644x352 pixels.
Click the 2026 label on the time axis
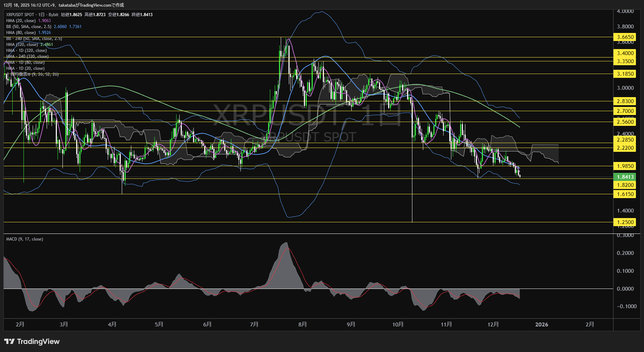point(542,325)
